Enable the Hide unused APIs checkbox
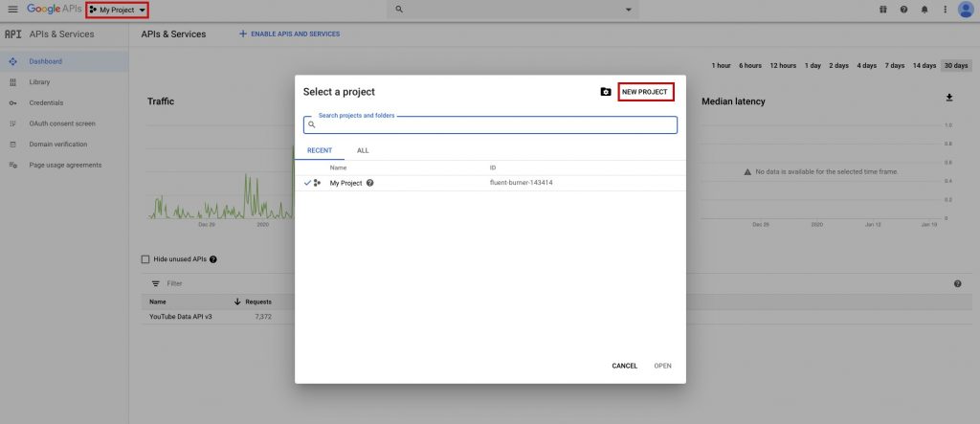This screenshot has height=424, width=980. pos(145,259)
